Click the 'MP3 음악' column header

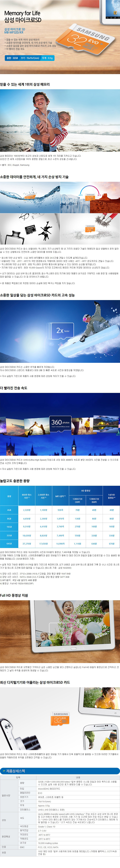tap(60, 496)
